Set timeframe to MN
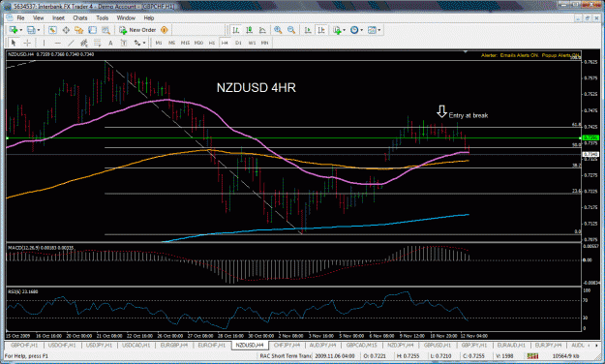The height and width of the screenshot is (364, 605). click(x=264, y=43)
